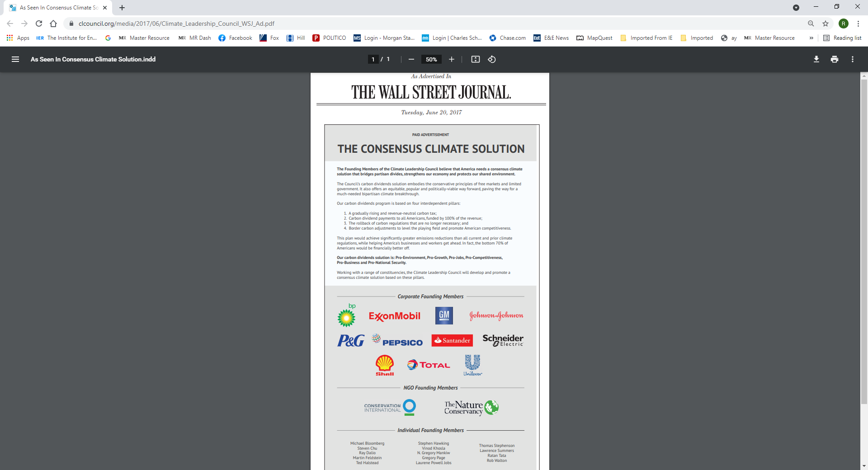Click THE CONSENSUS CLIMATE SOLUTION headline
The image size is (868, 470).
pos(431,149)
